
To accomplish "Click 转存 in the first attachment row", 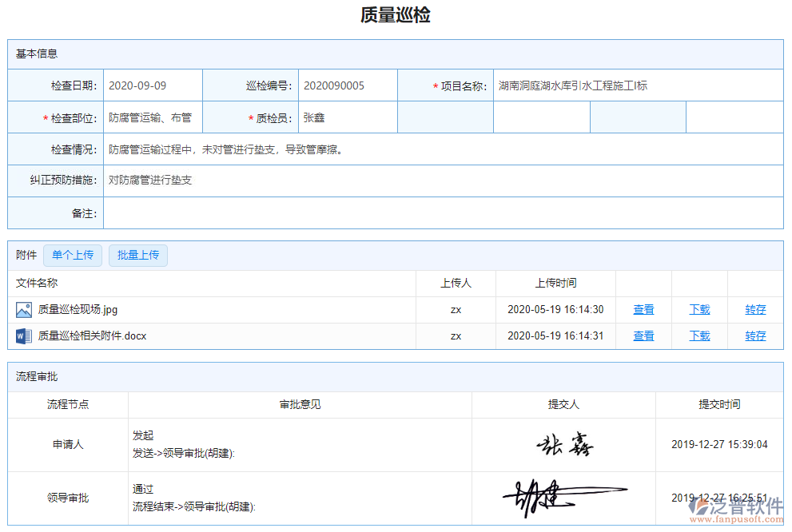I will tap(755, 309).
